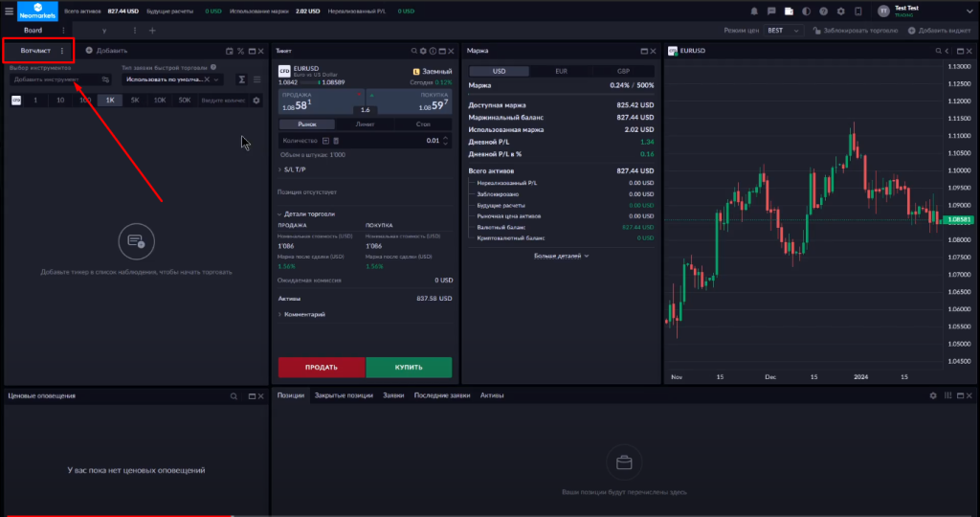Switch margin currency to EUR
Image resolution: width=980 pixels, height=517 pixels.
pyautogui.click(x=561, y=71)
